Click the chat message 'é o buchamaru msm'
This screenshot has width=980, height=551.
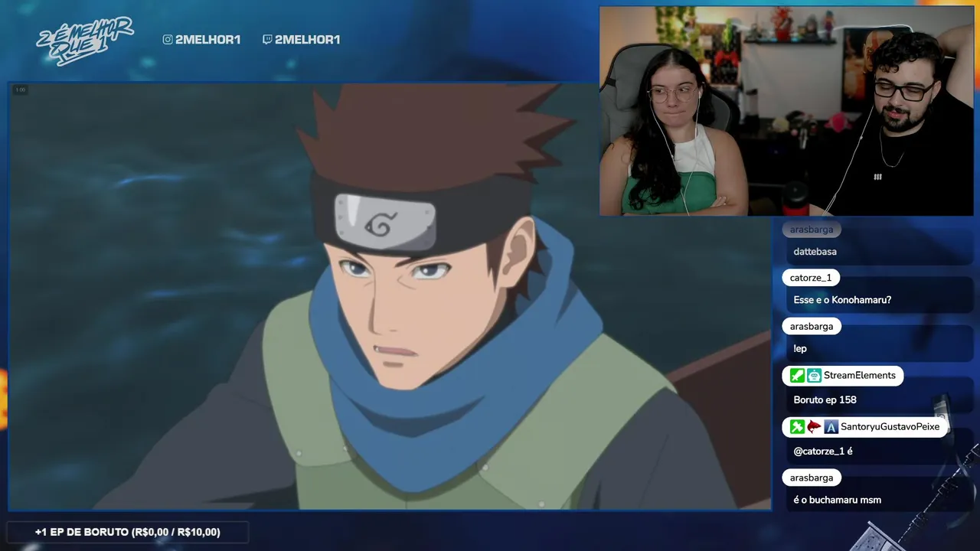pos(837,500)
